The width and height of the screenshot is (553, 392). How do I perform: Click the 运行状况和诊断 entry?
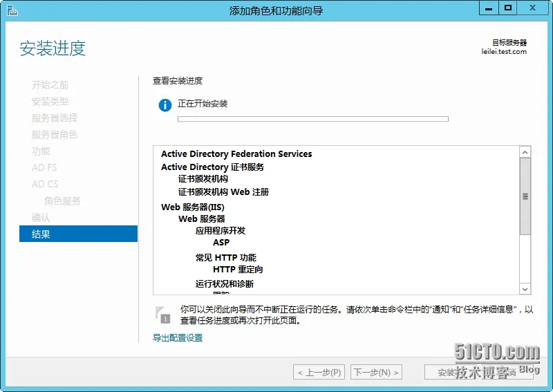click(x=225, y=283)
